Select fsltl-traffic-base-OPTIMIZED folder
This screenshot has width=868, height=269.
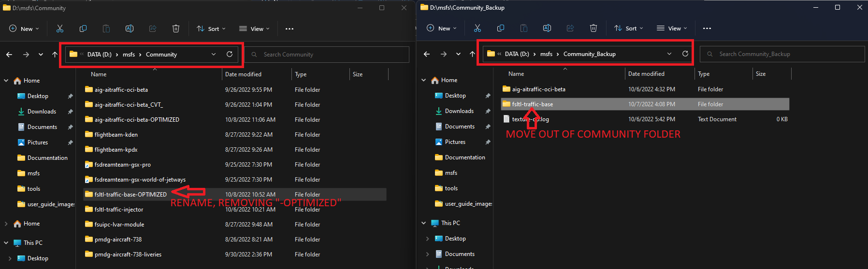[235, 195]
